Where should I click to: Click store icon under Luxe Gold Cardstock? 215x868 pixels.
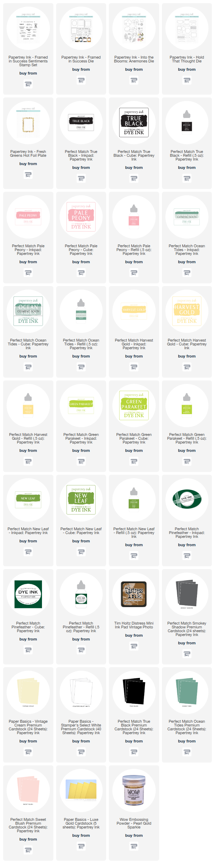(x=81, y=846)
